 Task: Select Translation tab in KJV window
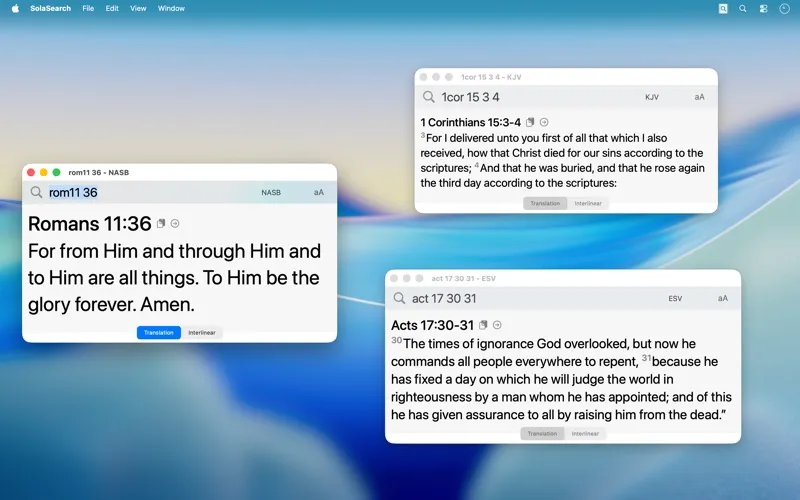coord(545,203)
